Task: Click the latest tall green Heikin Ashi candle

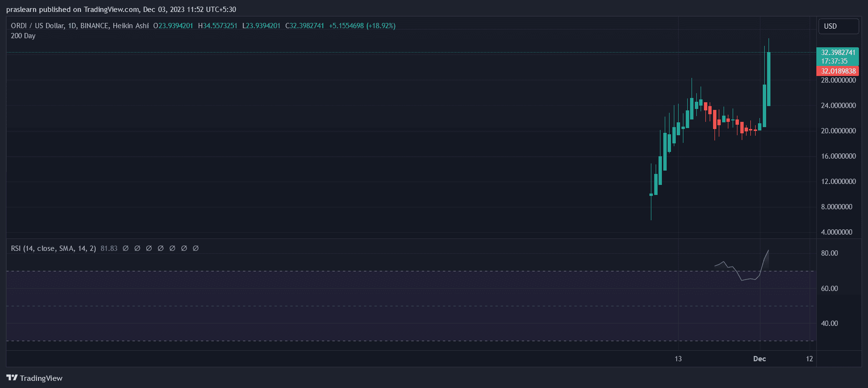Action: pyautogui.click(x=769, y=79)
